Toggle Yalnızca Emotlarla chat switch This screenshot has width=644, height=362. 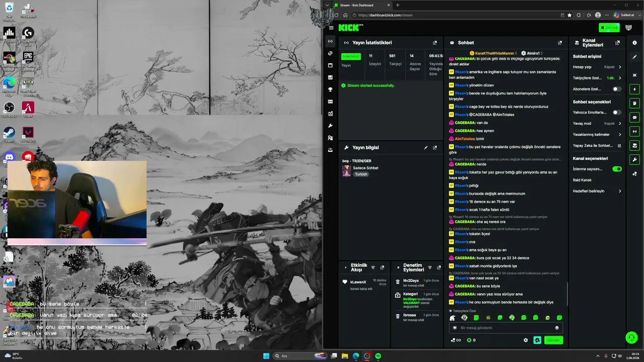[x=617, y=112]
